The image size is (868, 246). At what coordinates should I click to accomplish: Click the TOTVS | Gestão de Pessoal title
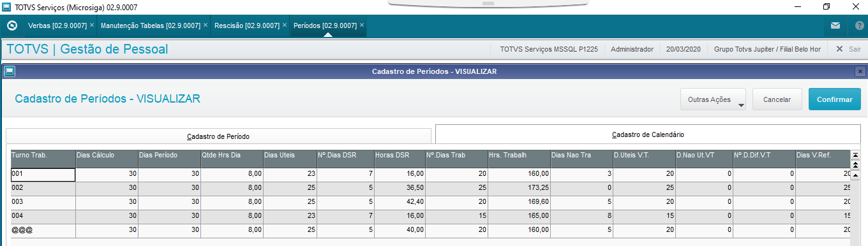click(x=87, y=49)
